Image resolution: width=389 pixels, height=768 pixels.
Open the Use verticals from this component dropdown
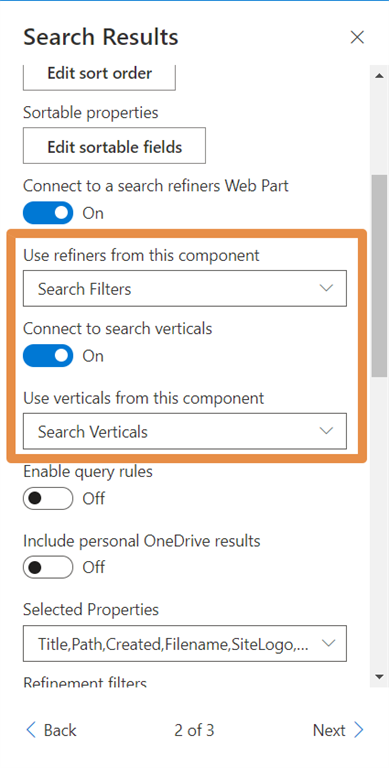(x=185, y=432)
